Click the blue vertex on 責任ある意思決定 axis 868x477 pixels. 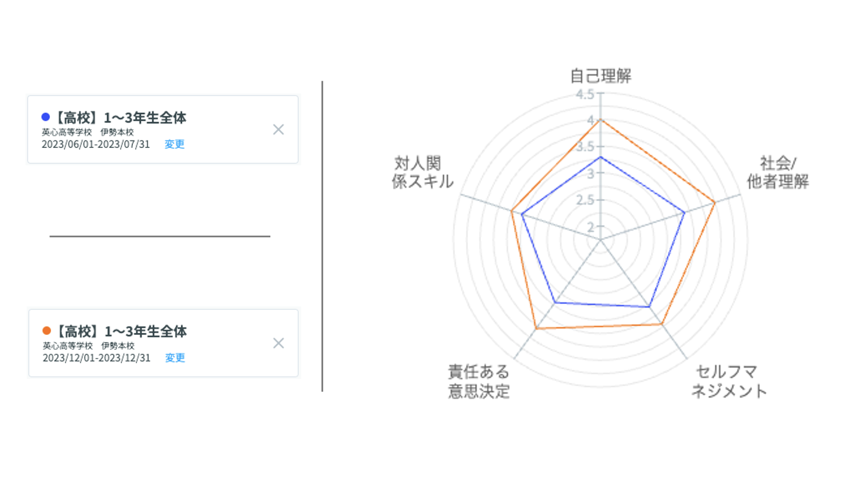pyautogui.click(x=555, y=303)
